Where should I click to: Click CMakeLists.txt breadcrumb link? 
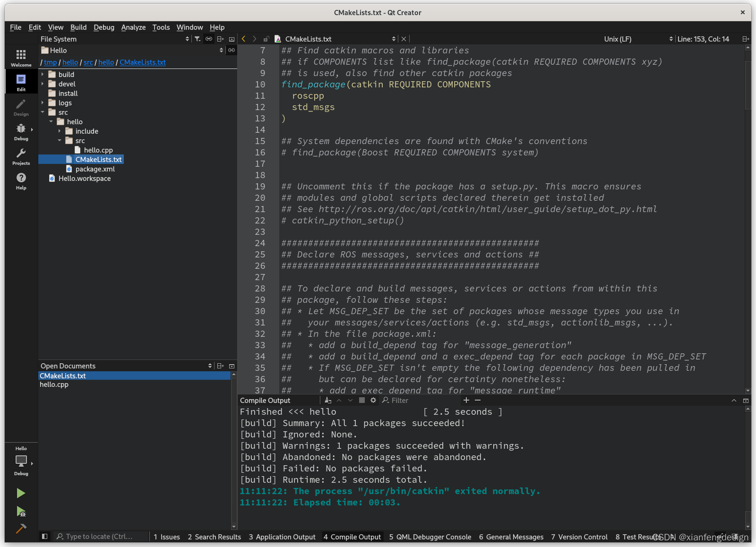pos(143,62)
